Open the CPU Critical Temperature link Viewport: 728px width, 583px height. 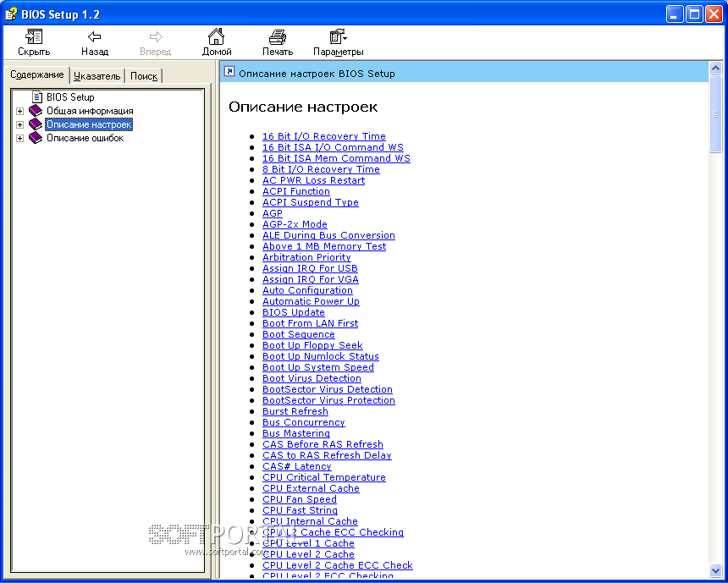pyautogui.click(x=324, y=477)
